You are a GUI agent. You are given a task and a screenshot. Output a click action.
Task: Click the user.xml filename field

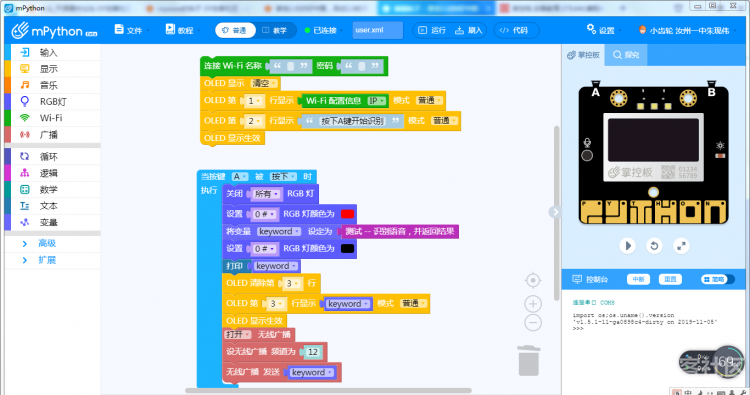pos(377,30)
